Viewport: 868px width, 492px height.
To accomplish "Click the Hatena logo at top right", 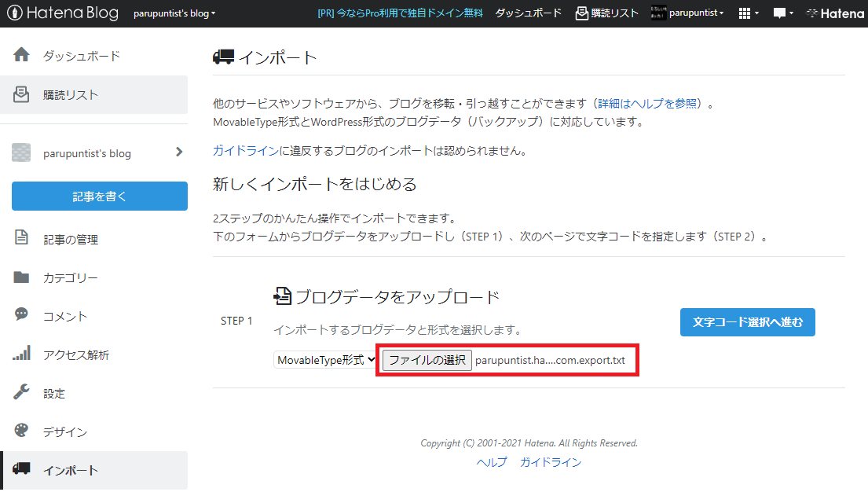I will tap(835, 13).
